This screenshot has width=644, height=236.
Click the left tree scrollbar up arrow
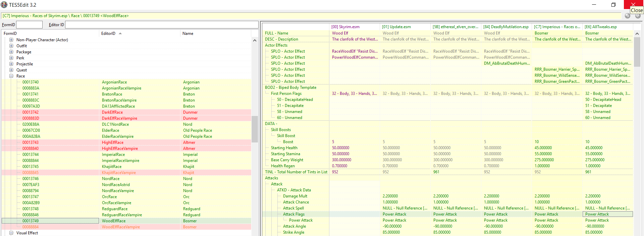click(x=255, y=40)
